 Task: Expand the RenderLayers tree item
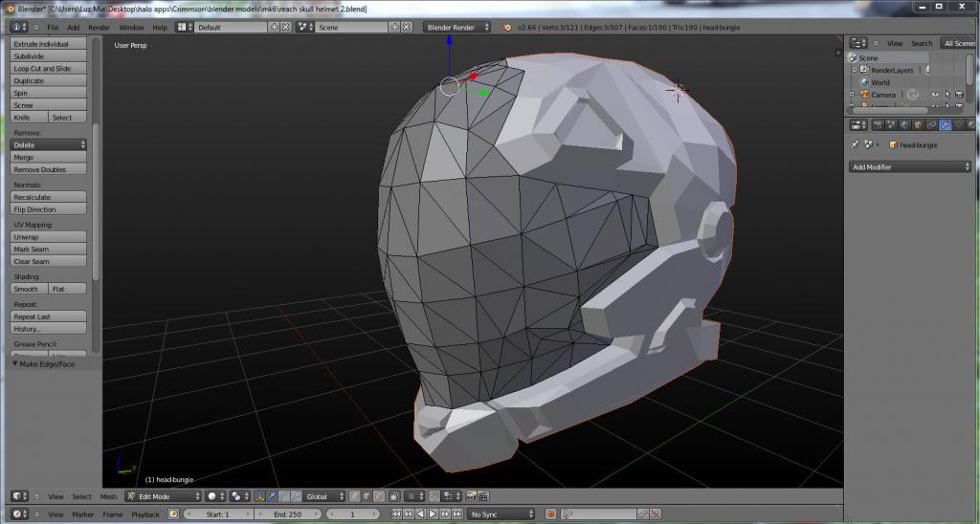[855, 70]
